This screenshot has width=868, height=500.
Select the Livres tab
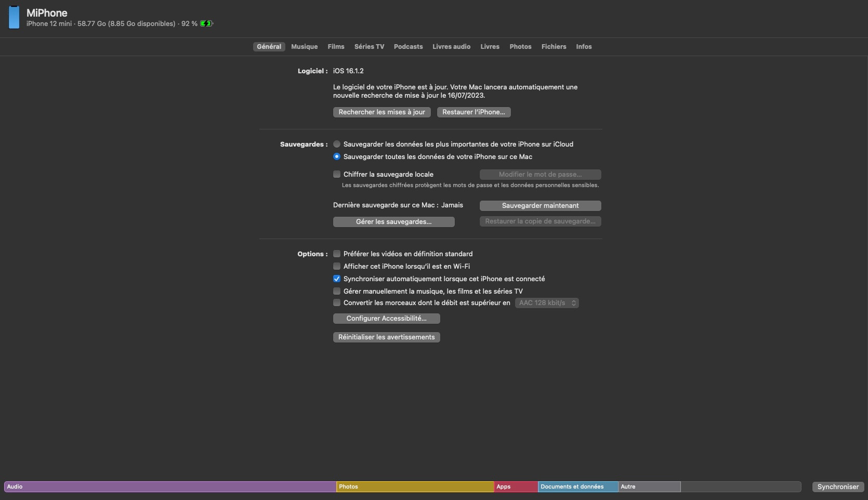[x=490, y=47]
